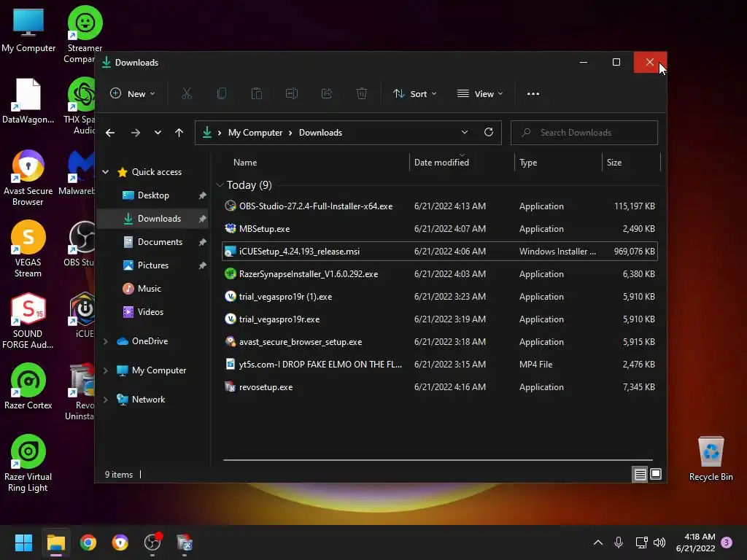Viewport: 747px width, 560px height.
Task: Switch to large thumbnails view icon
Action: (656, 474)
